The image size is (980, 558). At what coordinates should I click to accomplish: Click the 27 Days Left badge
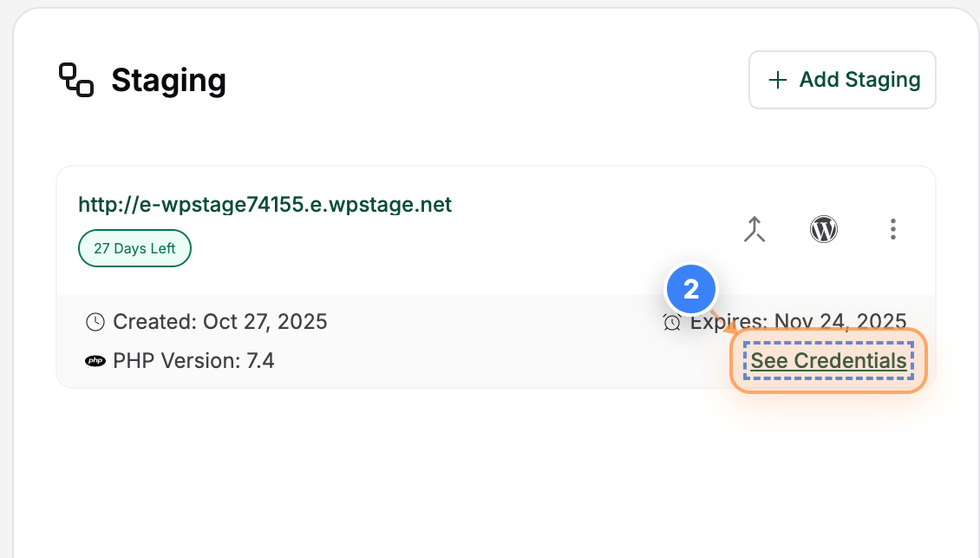tap(134, 248)
